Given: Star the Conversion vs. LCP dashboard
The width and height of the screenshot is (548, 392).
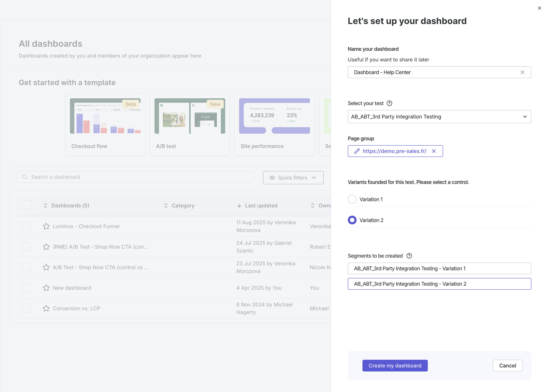Looking at the screenshot, I should point(46,308).
